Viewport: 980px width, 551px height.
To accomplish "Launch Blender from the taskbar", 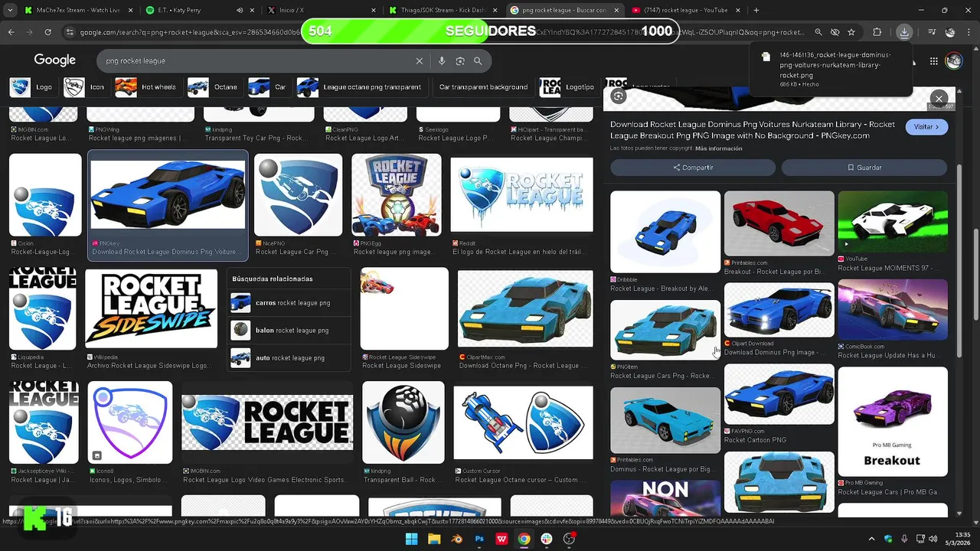I will point(456,539).
